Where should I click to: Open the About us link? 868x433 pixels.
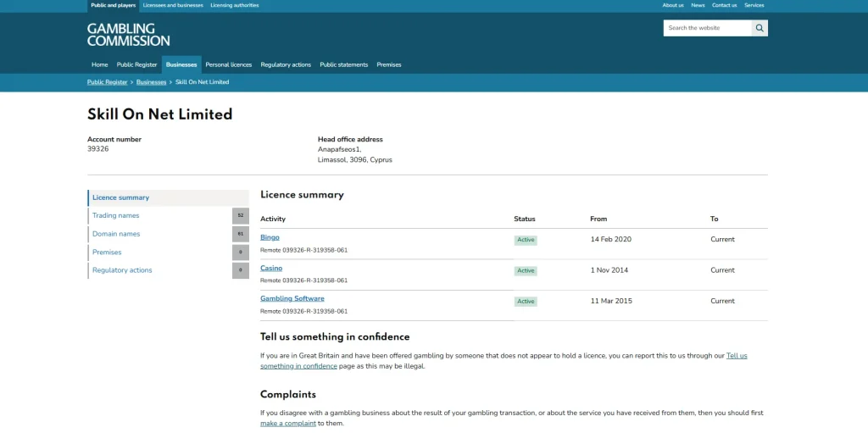click(673, 6)
